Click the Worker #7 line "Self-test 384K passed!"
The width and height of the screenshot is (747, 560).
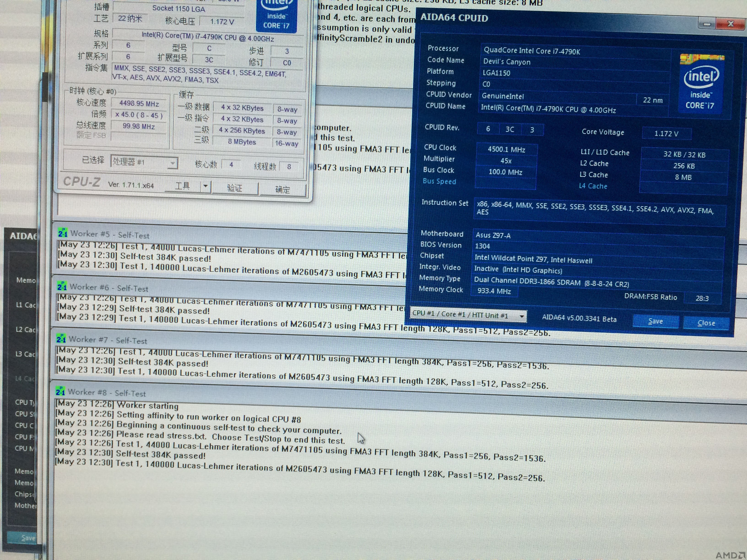point(132,361)
